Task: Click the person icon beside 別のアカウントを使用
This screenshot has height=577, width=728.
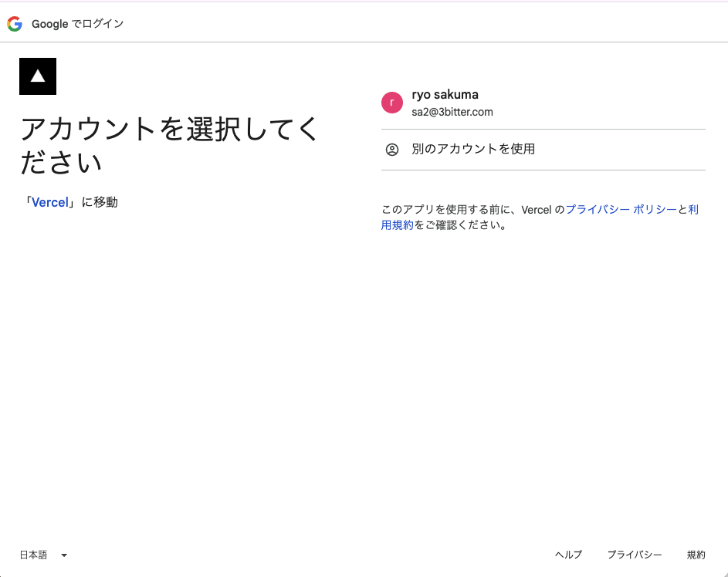Action: pos(391,149)
